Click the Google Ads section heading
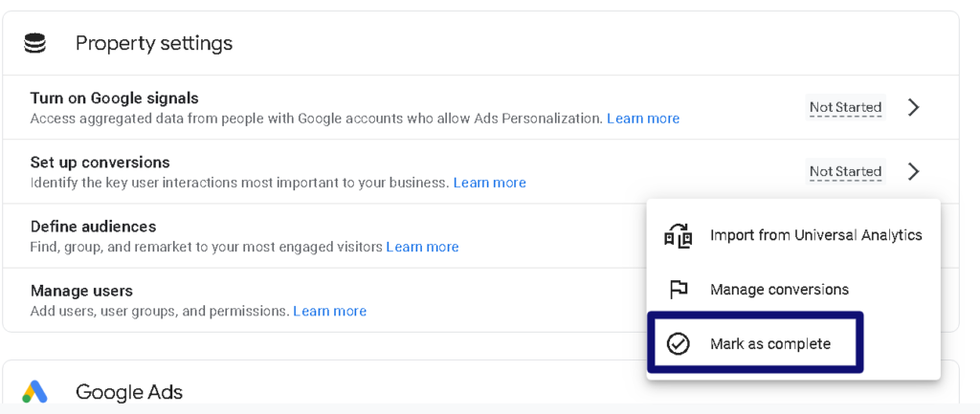 pyautogui.click(x=129, y=392)
